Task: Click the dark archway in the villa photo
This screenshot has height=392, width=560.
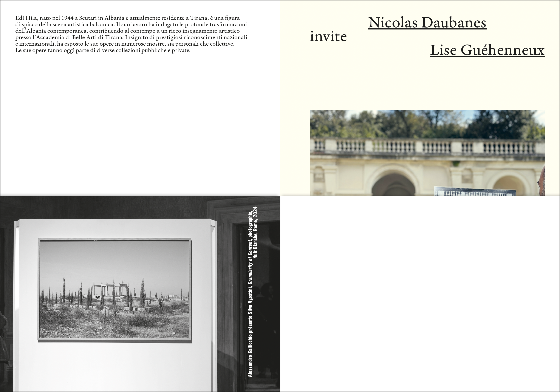Action: coord(393,187)
